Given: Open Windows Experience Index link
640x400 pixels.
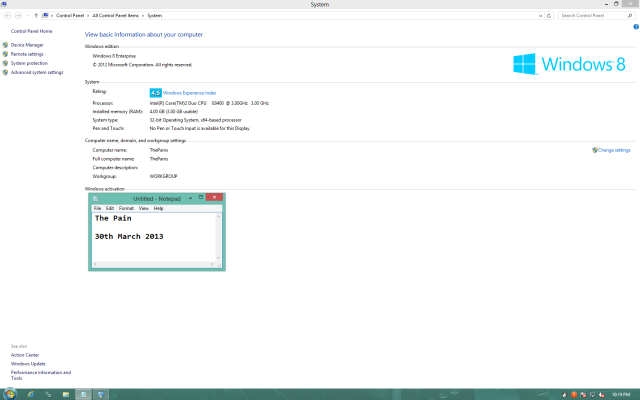Looking at the screenshot, I should tap(189, 93).
